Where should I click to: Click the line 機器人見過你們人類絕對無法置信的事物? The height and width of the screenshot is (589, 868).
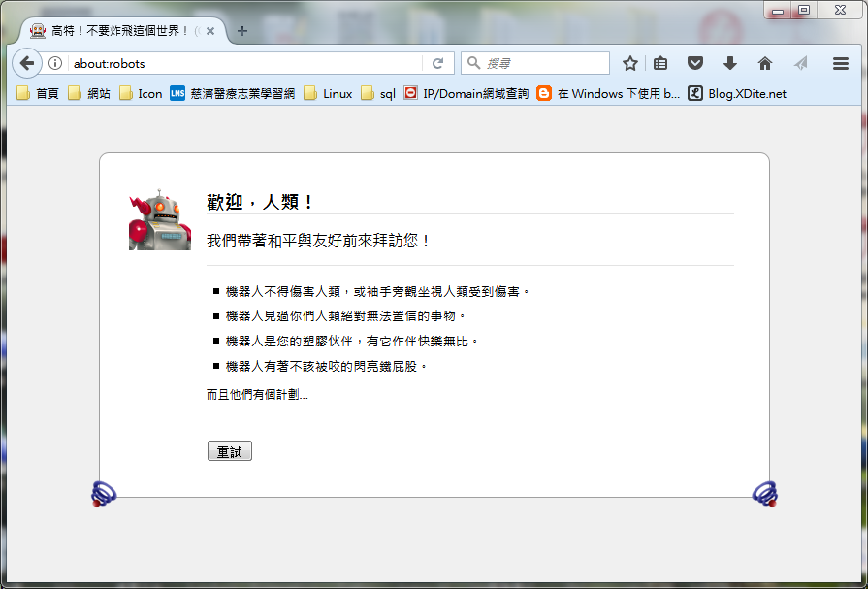coord(345,315)
